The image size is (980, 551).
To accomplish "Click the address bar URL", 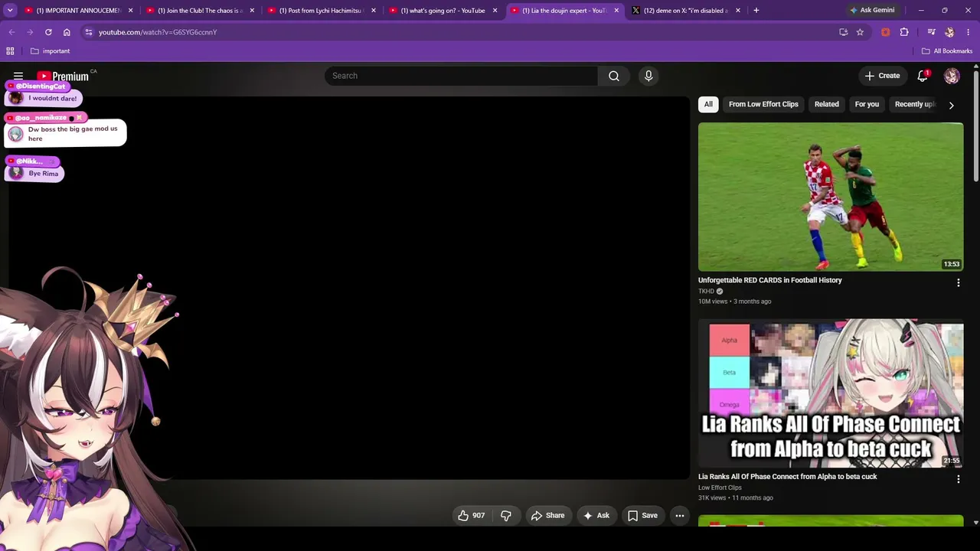I will point(158,32).
